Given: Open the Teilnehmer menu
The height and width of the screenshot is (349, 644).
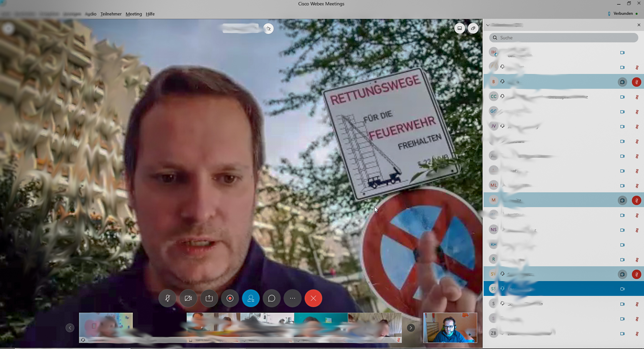Looking at the screenshot, I should (x=111, y=14).
